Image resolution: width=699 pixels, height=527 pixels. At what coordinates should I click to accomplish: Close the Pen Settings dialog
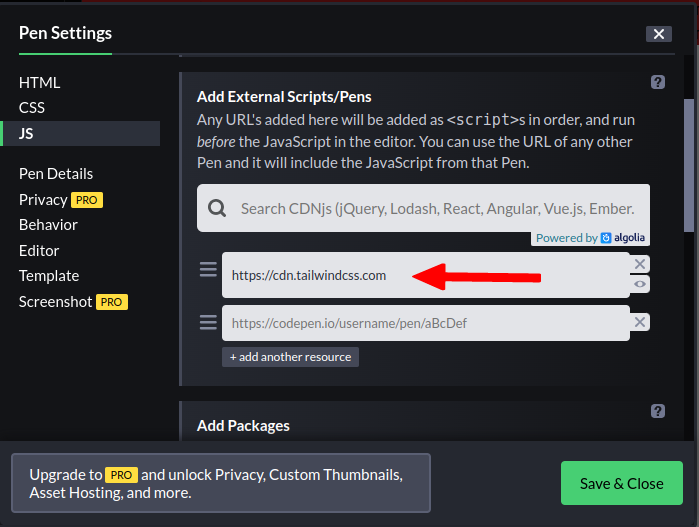[658, 34]
